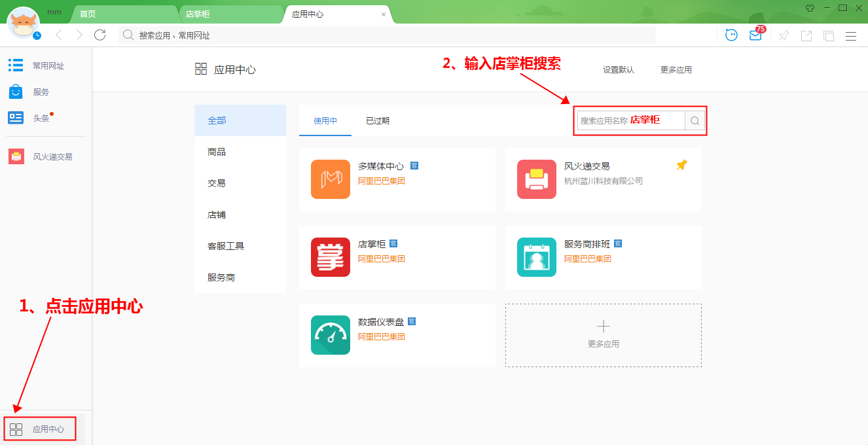Click the top 搜索应用、常用网址 address field
Viewport: 868px width, 445px height.
pos(387,35)
